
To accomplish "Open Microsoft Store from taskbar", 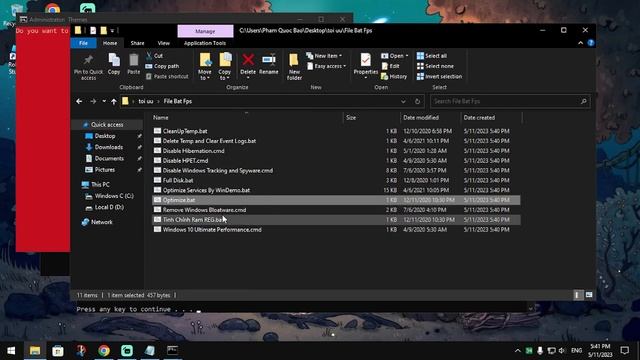I will [58, 351].
